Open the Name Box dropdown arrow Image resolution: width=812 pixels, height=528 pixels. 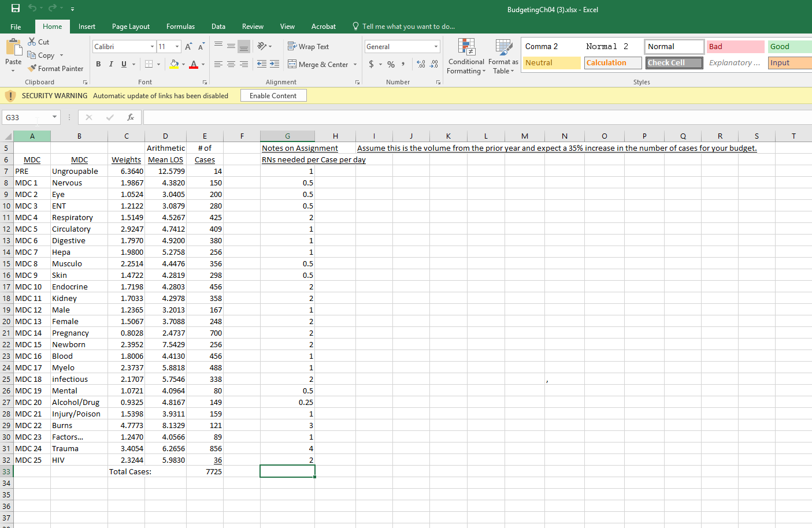[55, 117]
